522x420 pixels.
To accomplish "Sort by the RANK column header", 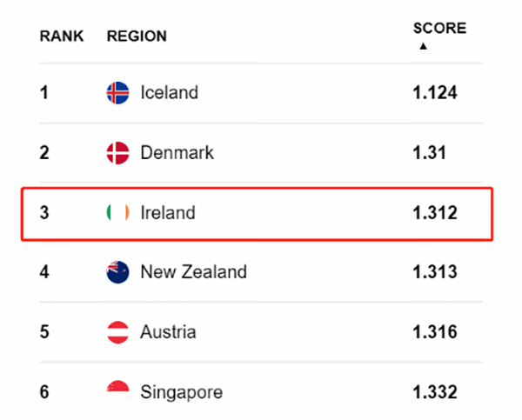I will point(62,37).
